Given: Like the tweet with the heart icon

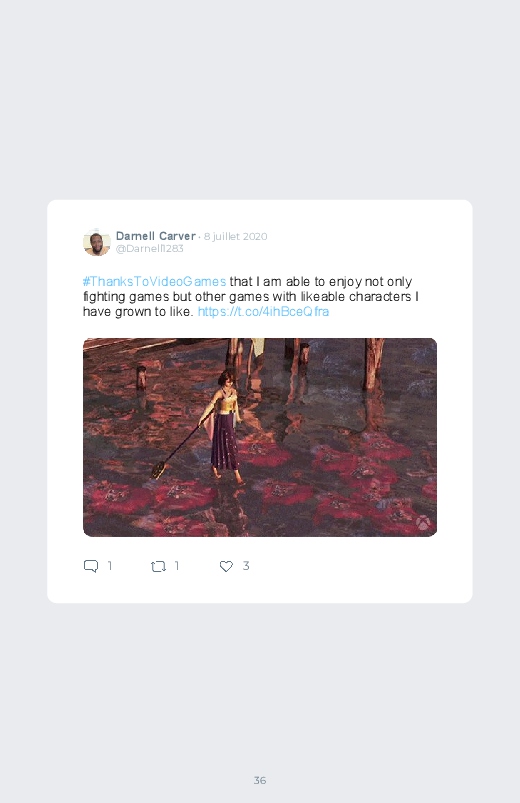Looking at the screenshot, I should 226,566.
